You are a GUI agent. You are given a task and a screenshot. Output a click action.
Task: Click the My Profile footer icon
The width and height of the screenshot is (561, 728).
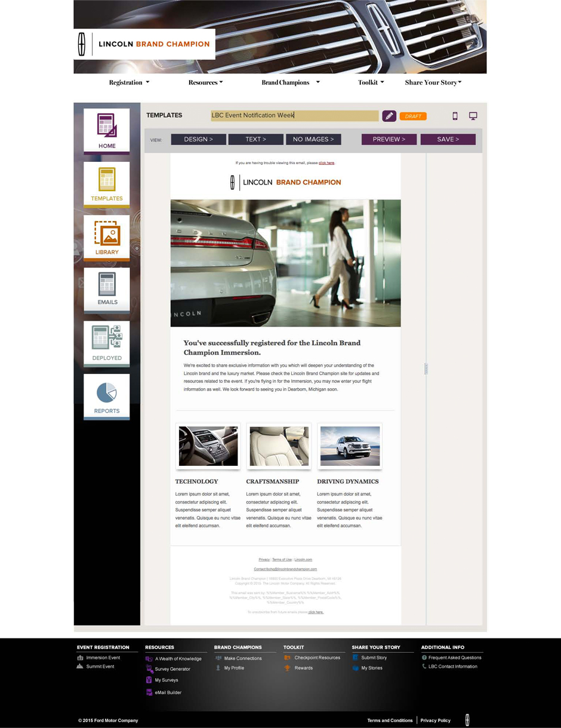(x=218, y=668)
